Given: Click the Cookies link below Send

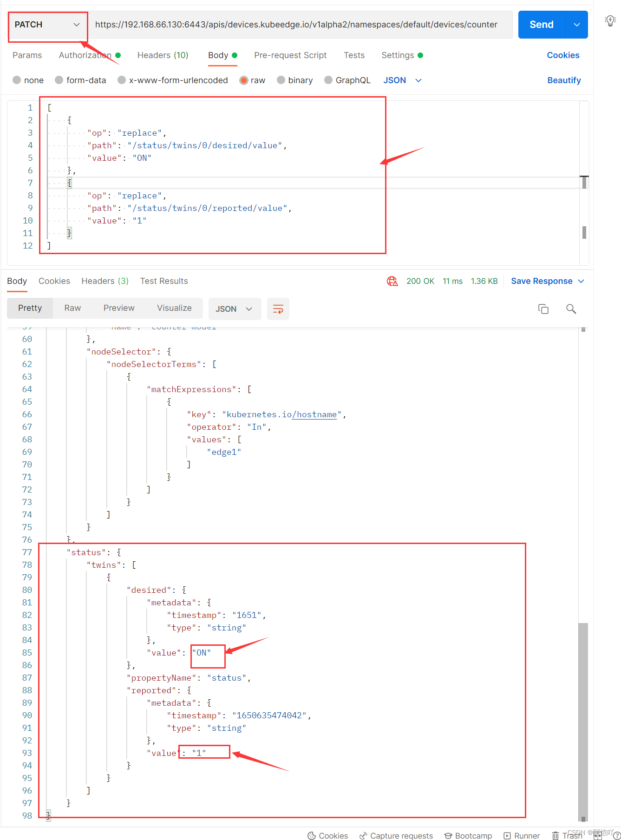Looking at the screenshot, I should [563, 55].
